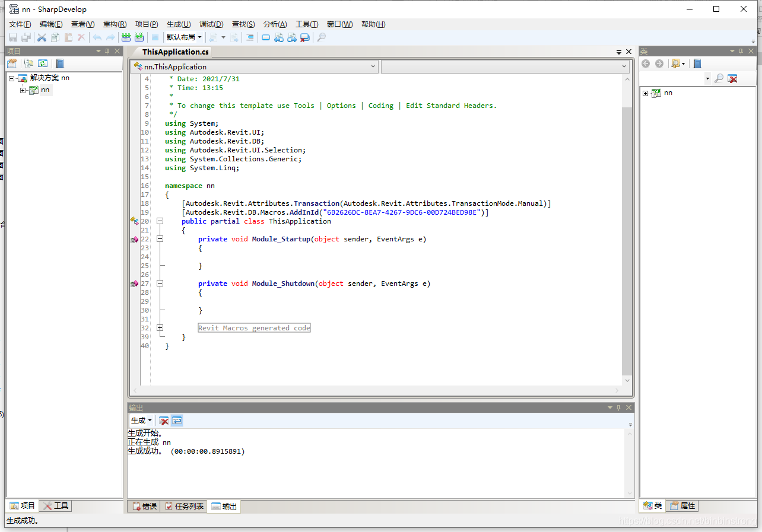This screenshot has width=762, height=532.
Task: Collapse the Module_Startup method fold
Action: pyautogui.click(x=160, y=239)
